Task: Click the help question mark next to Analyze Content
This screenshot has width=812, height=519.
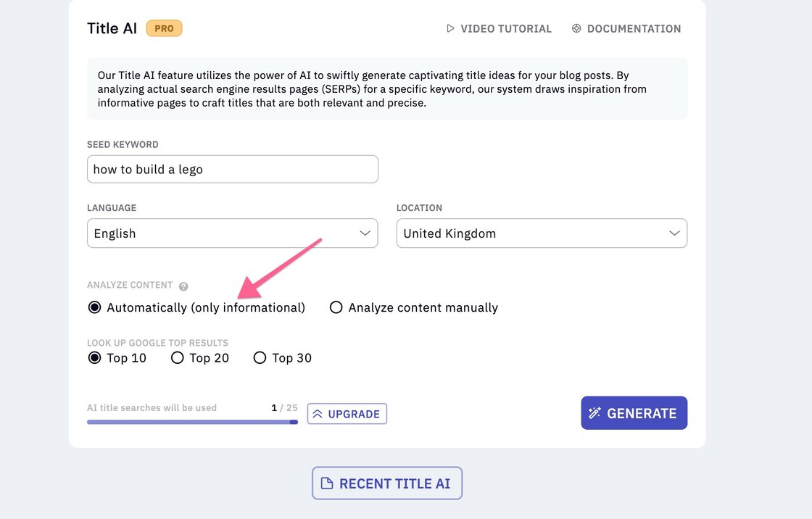Action: coord(183,286)
